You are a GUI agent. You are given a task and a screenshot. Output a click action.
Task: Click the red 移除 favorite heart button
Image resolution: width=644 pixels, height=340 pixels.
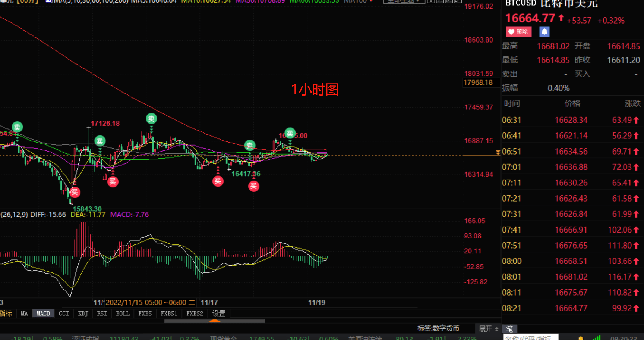pos(518,32)
